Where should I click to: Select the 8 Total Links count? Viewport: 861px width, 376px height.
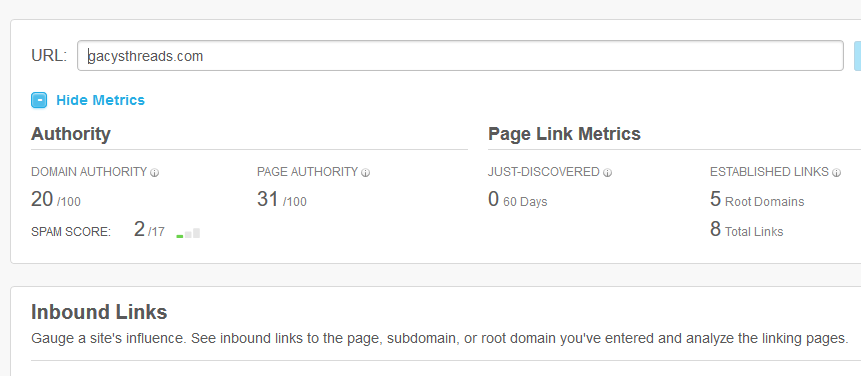point(746,229)
